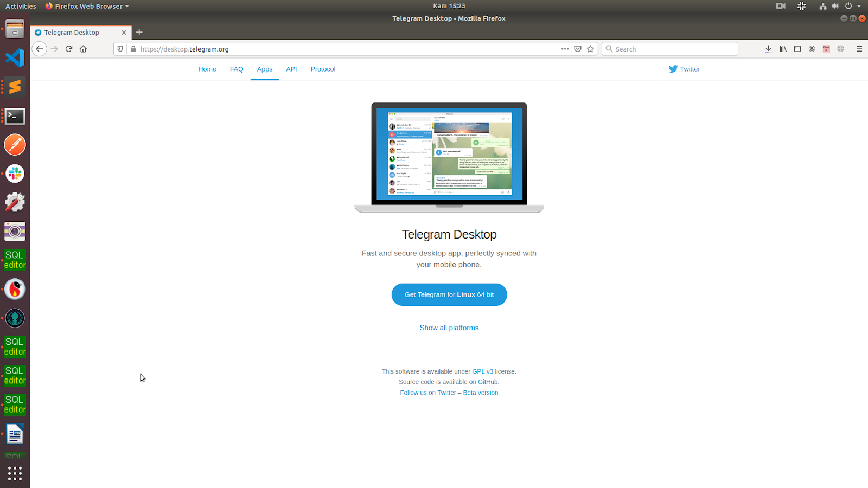Open the Firefox hamburger menu
The width and height of the screenshot is (868, 488).
coord(859,49)
